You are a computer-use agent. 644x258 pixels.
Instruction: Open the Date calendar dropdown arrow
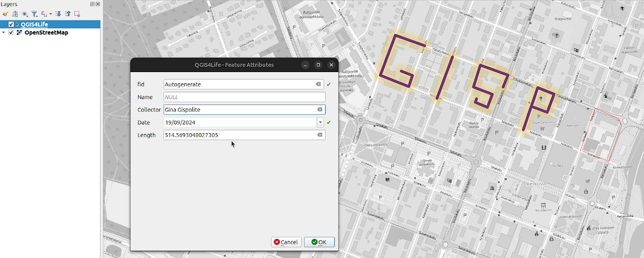[x=321, y=122]
